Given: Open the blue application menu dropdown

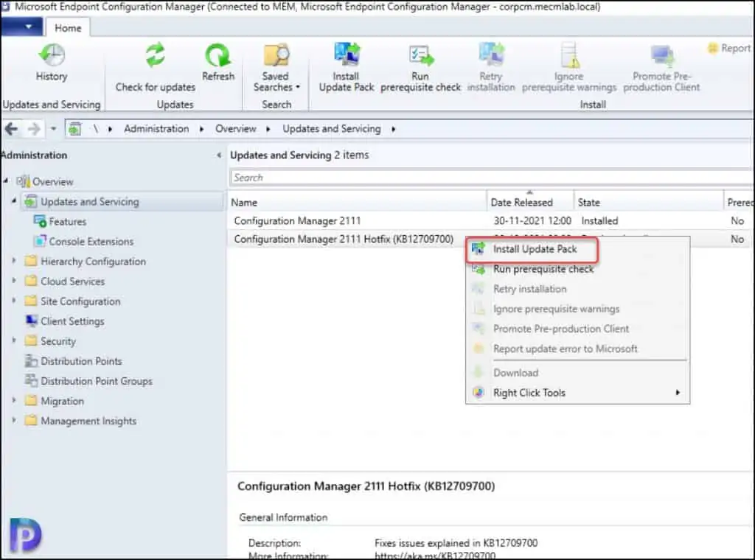Looking at the screenshot, I should click(x=22, y=27).
